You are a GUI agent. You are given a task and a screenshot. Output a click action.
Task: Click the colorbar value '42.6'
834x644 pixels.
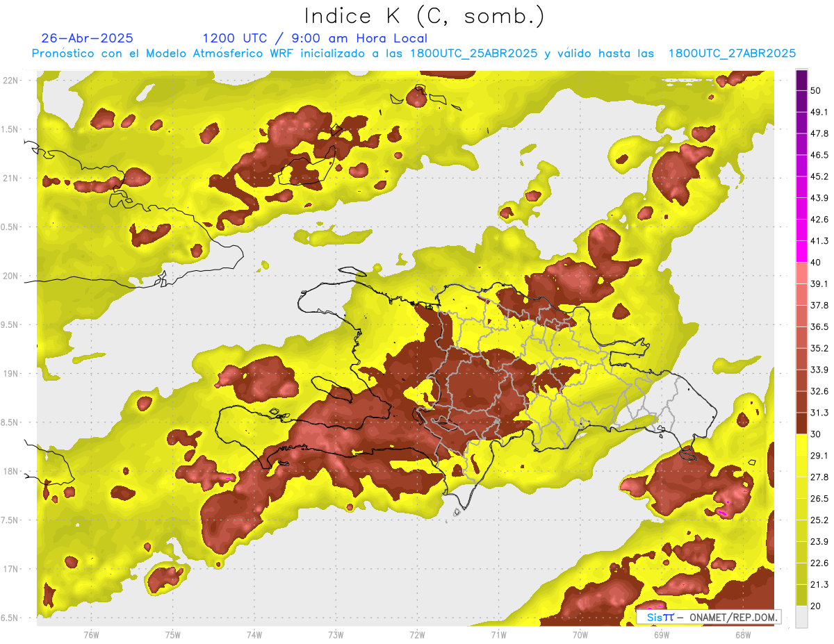click(x=819, y=220)
